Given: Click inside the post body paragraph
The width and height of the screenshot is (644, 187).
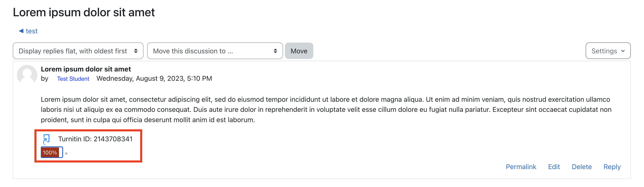Looking at the screenshot, I should (x=326, y=110).
